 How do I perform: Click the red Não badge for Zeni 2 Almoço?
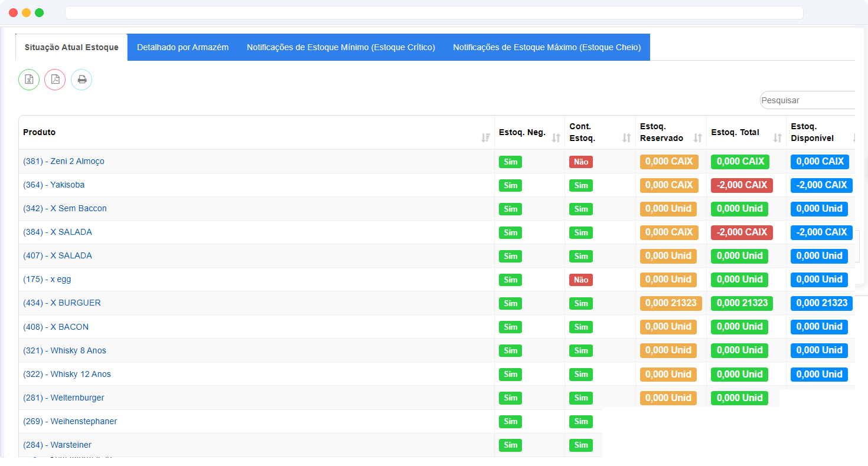(581, 162)
